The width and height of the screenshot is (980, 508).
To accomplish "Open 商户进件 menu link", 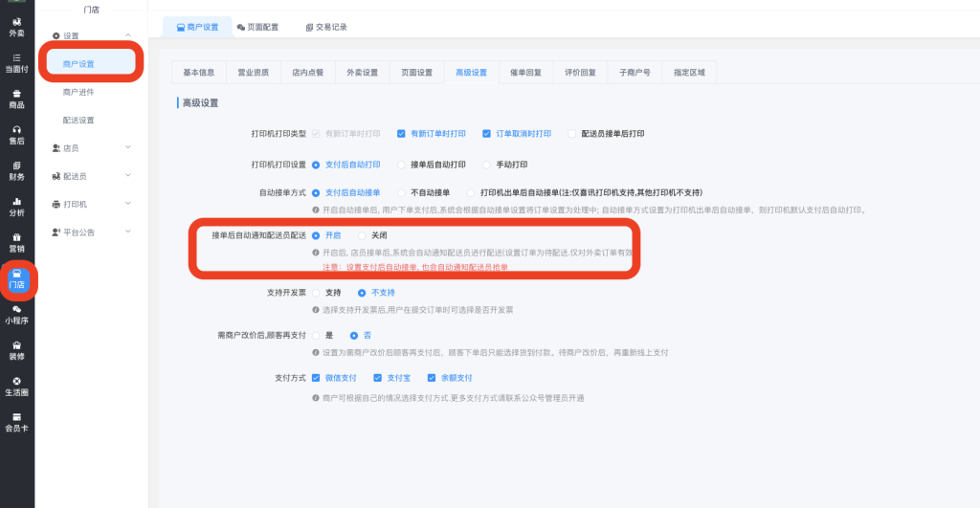I will [x=78, y=92].
